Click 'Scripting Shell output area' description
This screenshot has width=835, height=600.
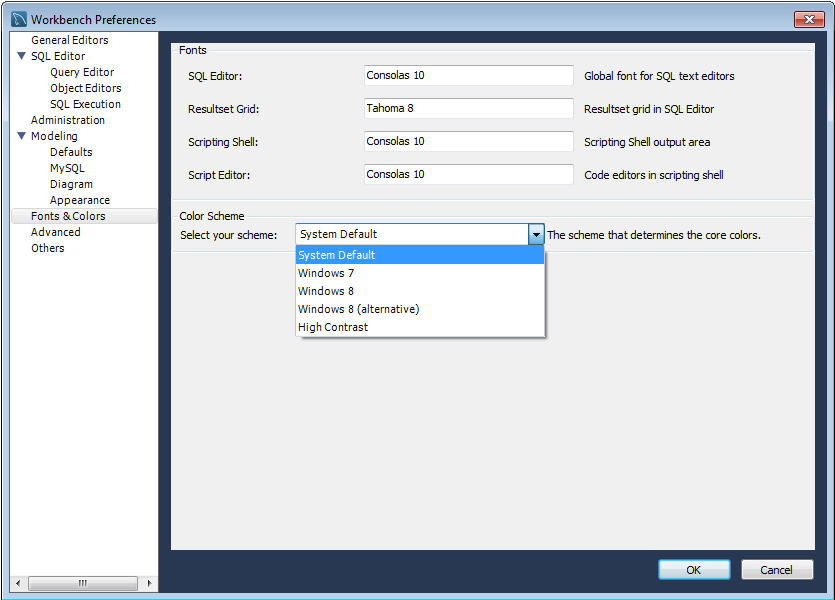647,142
